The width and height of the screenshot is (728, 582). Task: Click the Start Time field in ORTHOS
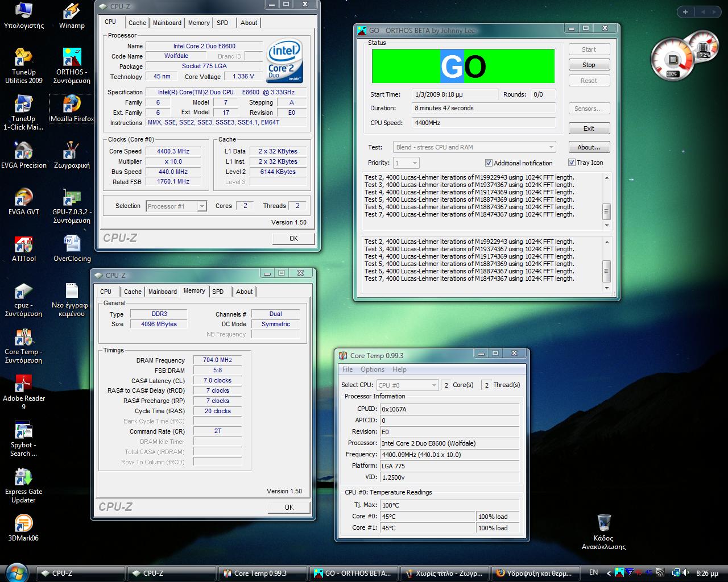click(x=456, y=94)
